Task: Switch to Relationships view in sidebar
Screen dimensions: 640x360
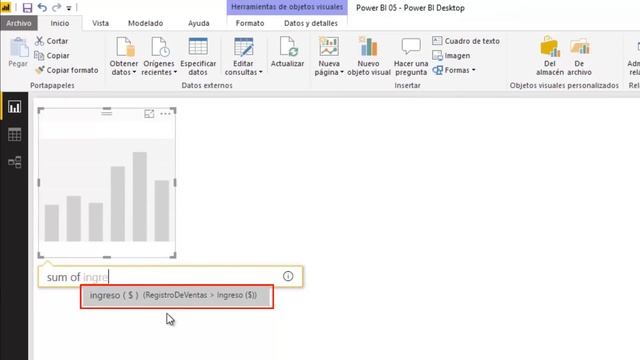Action: (x=14, y=162)
